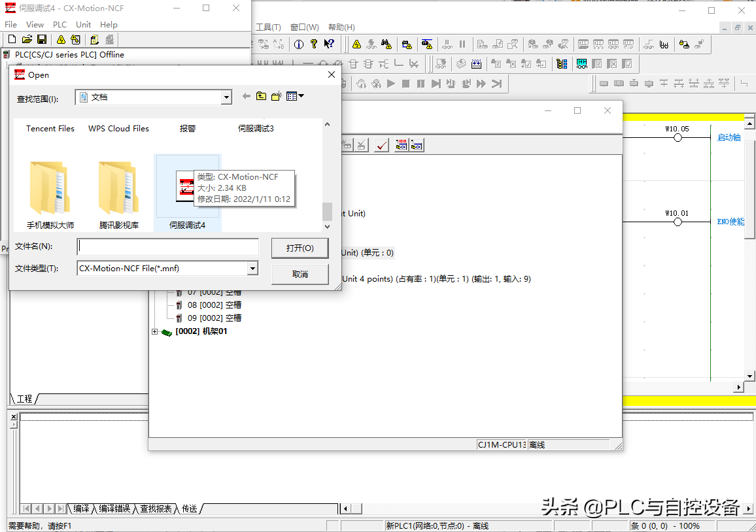This screenshot has width=756, height=532.
Task: Open the 工具(T) menu
Action: (268, 27)
